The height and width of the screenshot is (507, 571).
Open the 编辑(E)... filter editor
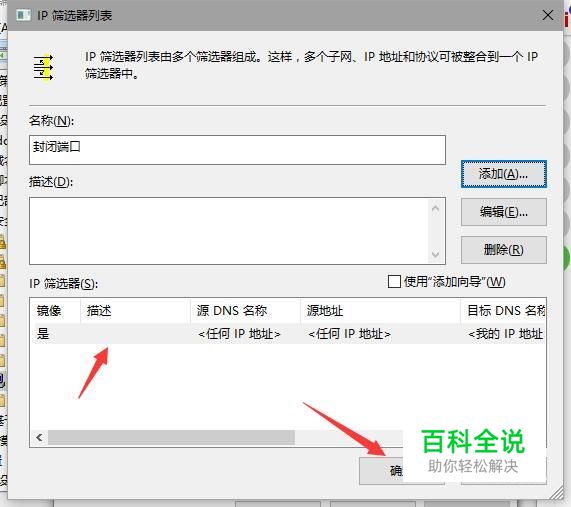pos(504,212)
